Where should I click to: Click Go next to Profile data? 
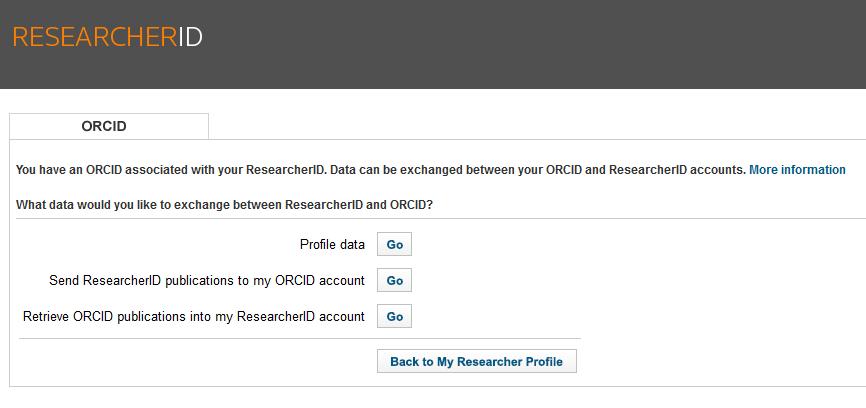click(394, 244)
